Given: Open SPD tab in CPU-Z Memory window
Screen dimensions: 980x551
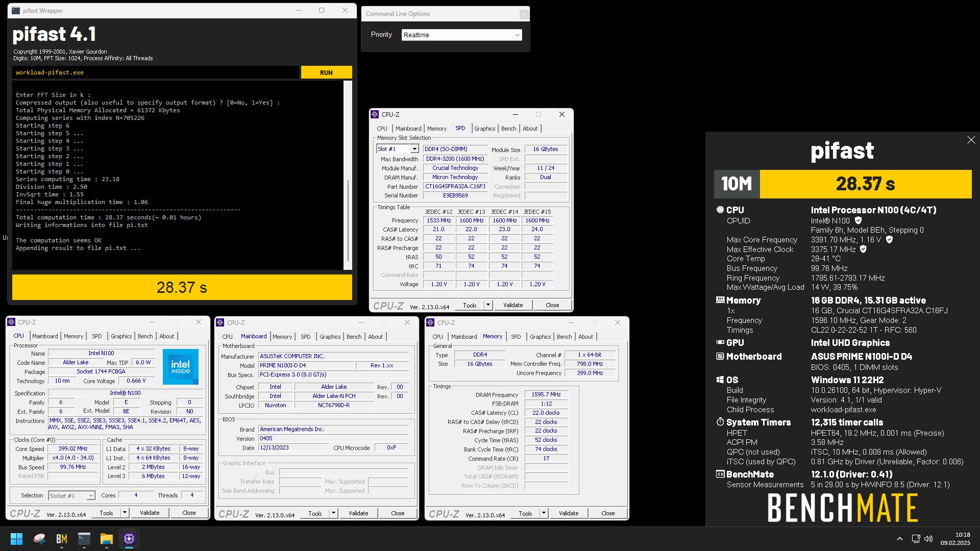Looking at the screenshot, I should click(x=516, y=337).
